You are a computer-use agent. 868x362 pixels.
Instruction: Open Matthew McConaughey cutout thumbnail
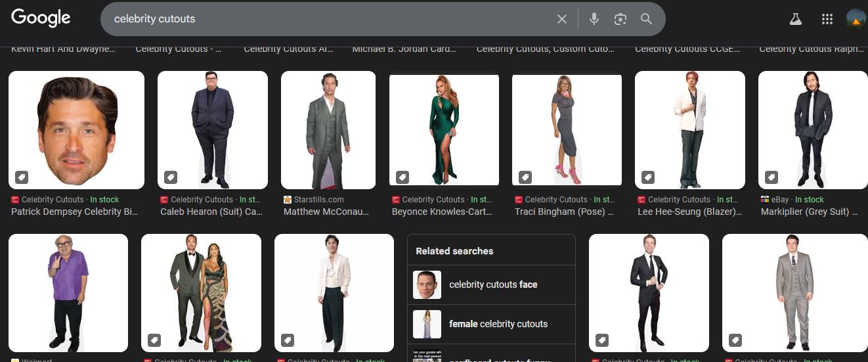tap(328, 130)
